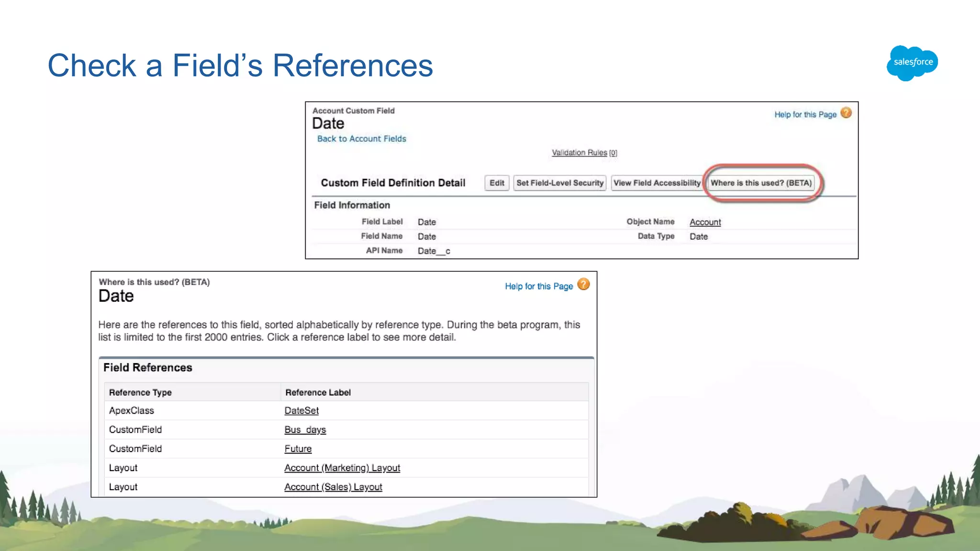Click the API Name value Date__c

[434, 251]
